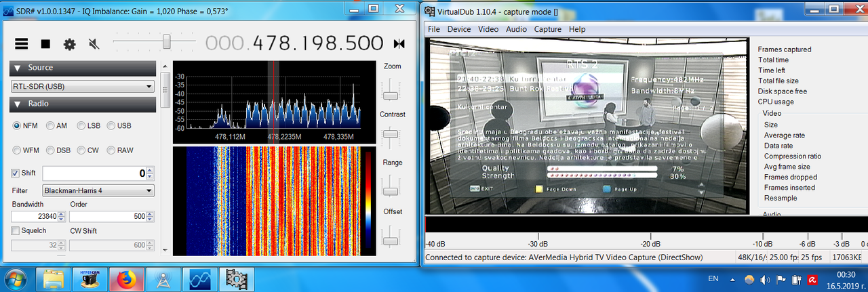Click the Shift value stepper arrows
Image resolution: width=868 pixels, height=292 pixels.
(150, 173)
